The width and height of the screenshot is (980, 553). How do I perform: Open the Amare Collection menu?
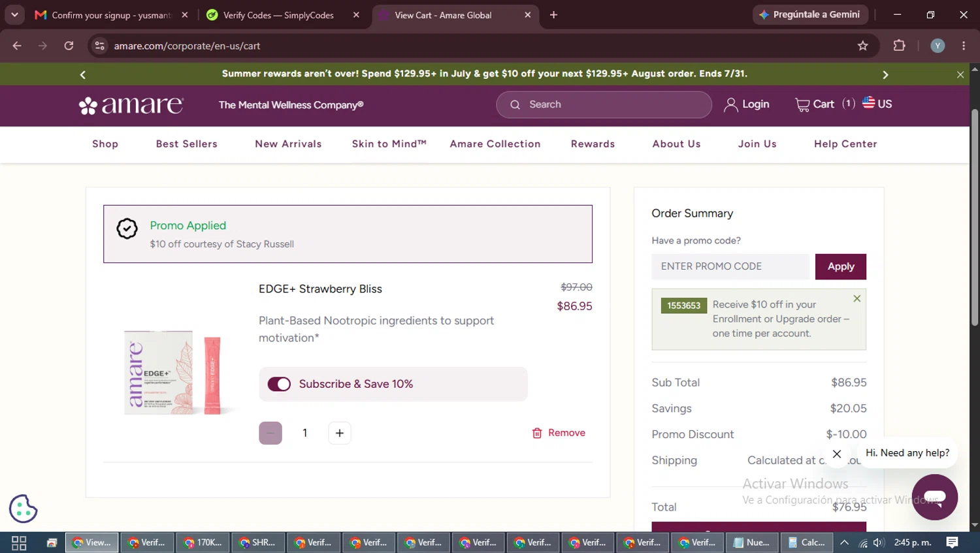coord(495,144)
